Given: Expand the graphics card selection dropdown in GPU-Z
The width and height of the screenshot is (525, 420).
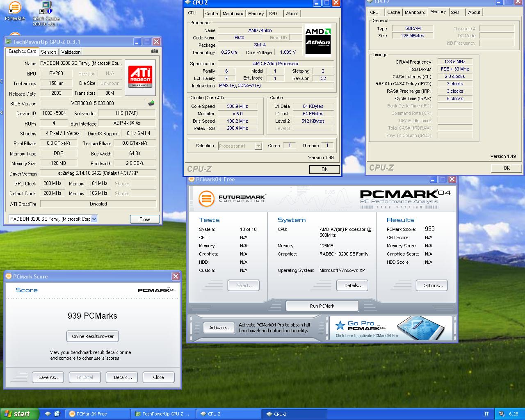Looking at the screenshot, I should pyautogui.click(x=94, y=219).
